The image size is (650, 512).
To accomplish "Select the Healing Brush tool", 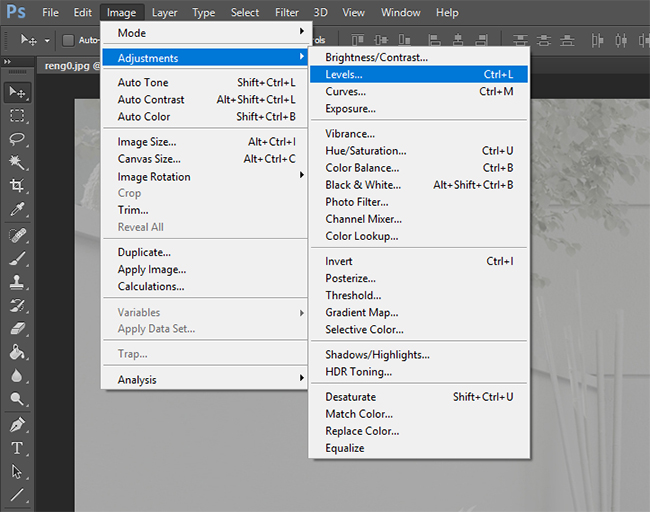I will (17, 235).
